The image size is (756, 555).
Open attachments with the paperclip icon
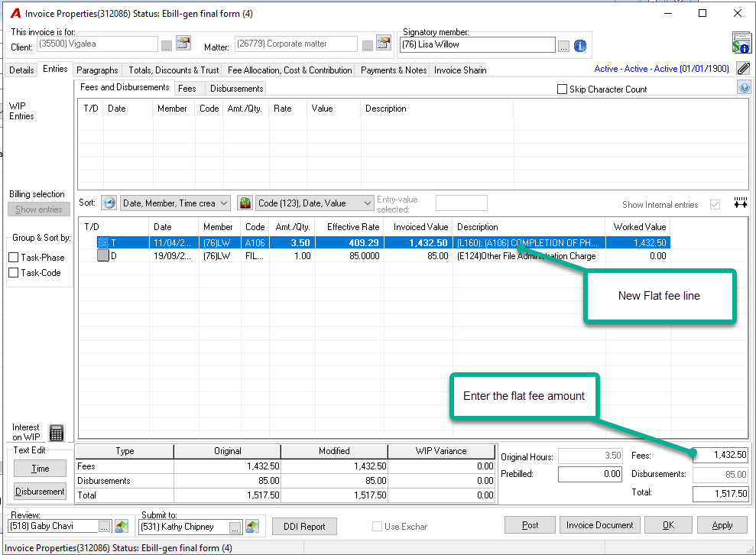[744, 69]
